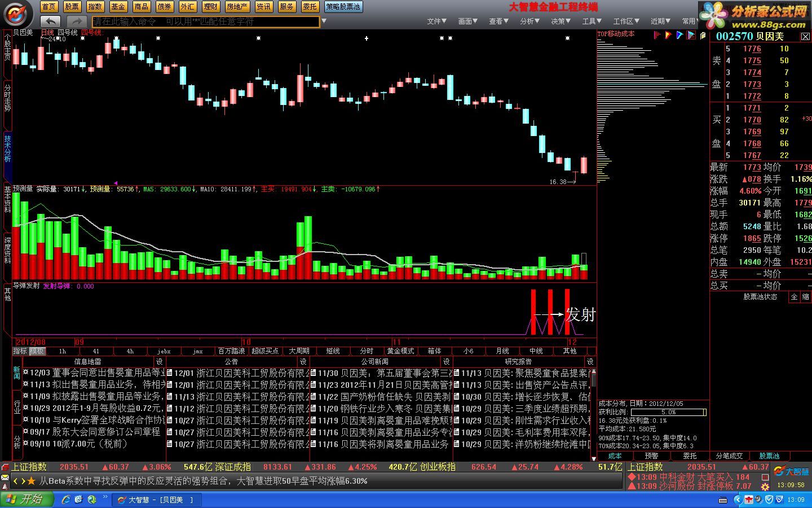Expand the 工具 menu
Screen dimensions: 812x508
[x=592, y=21]
